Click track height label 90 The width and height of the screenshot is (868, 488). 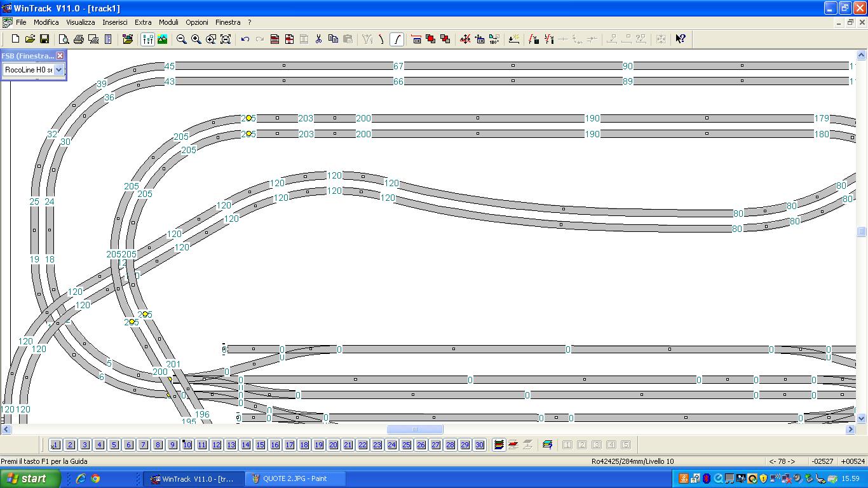click(x=628, y=66)
